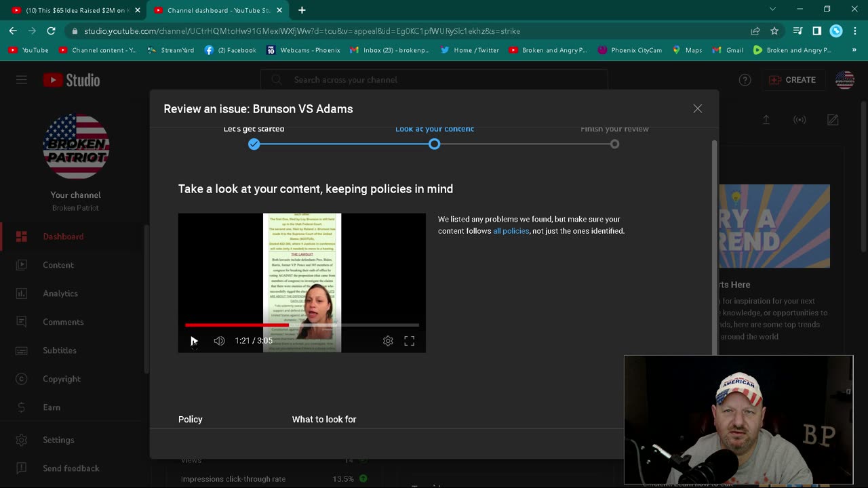Click the studio.youtube.com address bar

pyautogui.click(x=407, y=31)
